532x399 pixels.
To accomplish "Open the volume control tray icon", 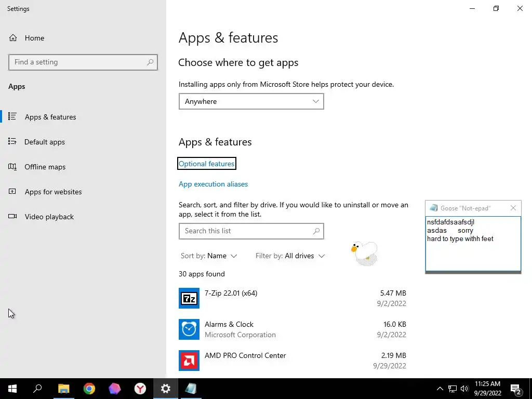I will (464, 389).
